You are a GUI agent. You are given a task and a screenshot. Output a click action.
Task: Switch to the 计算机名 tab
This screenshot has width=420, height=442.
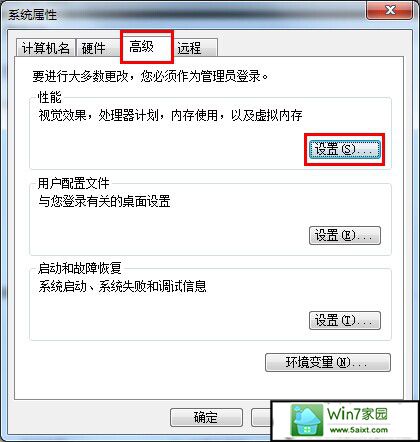[x=46, y=48]
